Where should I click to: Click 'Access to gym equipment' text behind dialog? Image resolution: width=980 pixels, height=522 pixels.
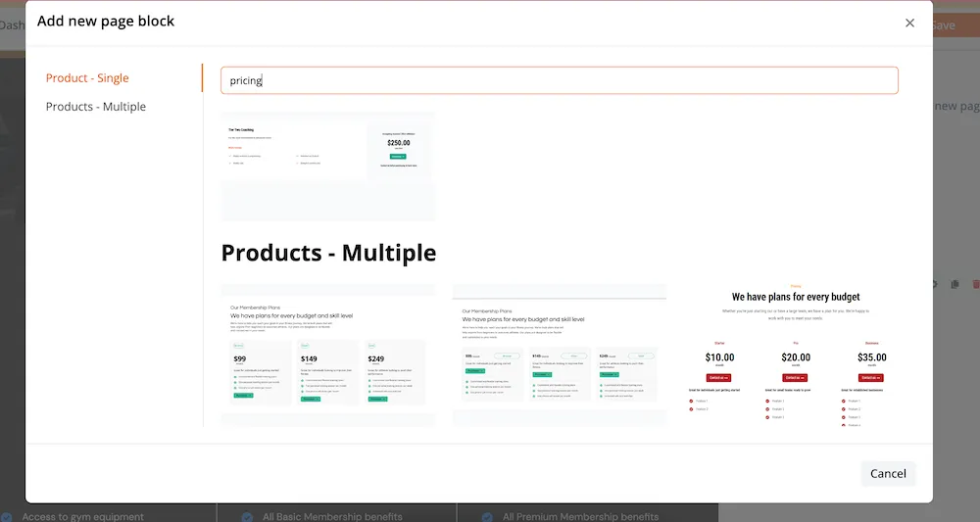[x=83, y=516]
